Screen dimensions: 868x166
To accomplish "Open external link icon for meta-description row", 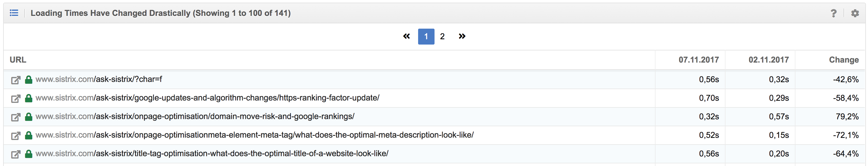I will click(x=15, y=136).
